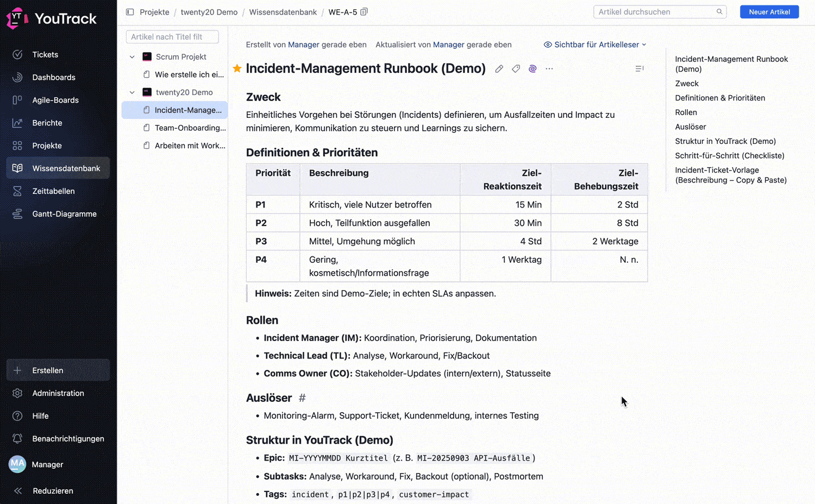Click the "15 Min" table cell
815x504 pixels.
click(x=505, y=205)
